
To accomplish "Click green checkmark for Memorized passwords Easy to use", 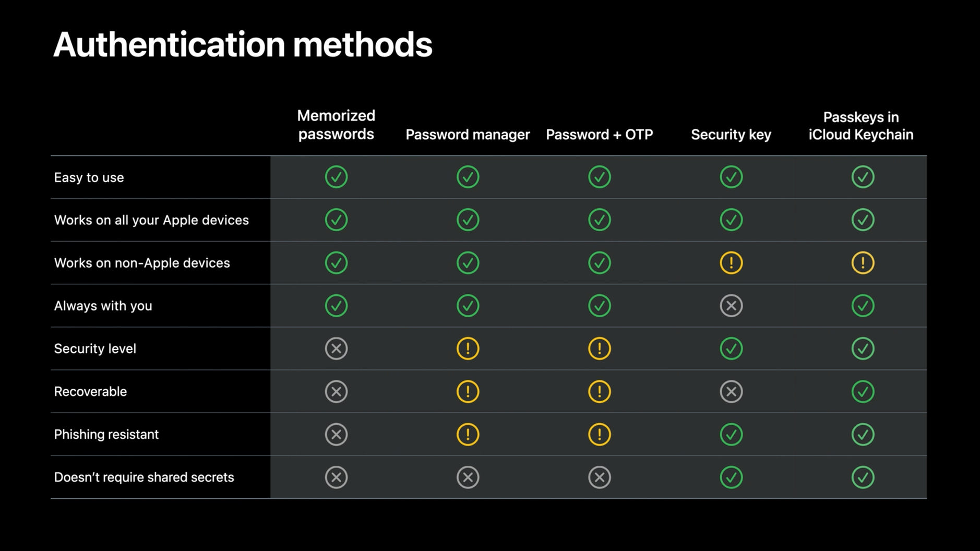I will click(x=336, y=177).
